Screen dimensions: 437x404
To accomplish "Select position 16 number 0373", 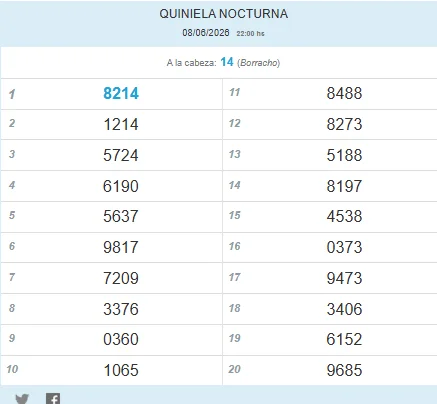I will click(x=344, y=247).
